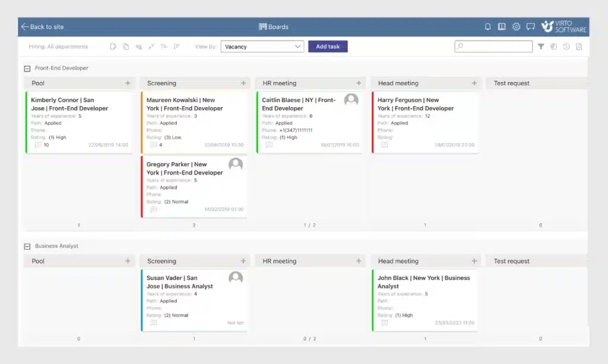This screenshot has height=364, width=608.
Task: Click the Boards grid icon in header
Action: [263, 27]
